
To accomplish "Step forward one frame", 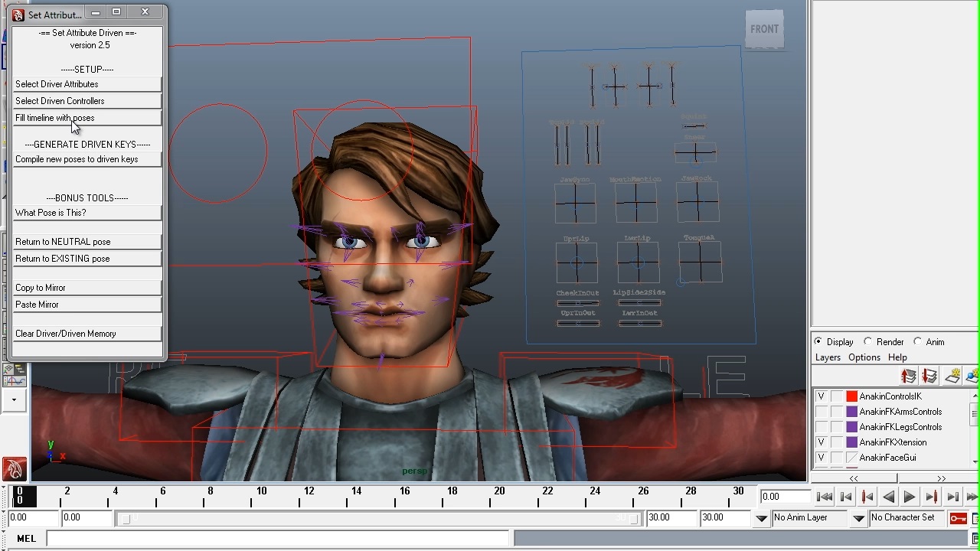I will click(x=952, y=497).
